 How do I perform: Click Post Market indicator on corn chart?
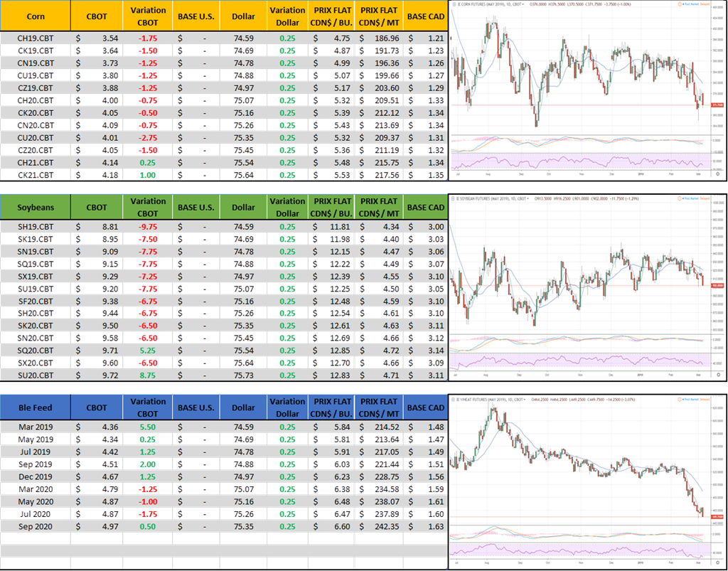click(685, 4)
